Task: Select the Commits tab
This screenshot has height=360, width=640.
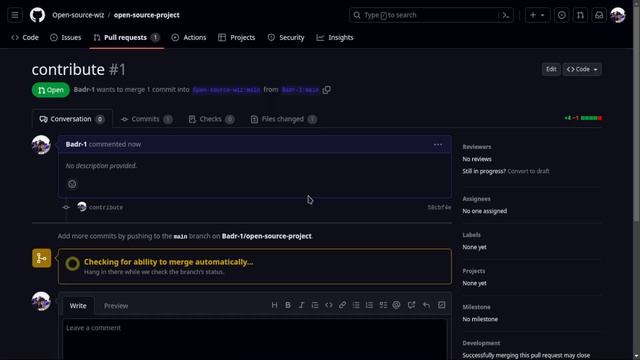Action: pyautogui.click(x=147, y=119)
